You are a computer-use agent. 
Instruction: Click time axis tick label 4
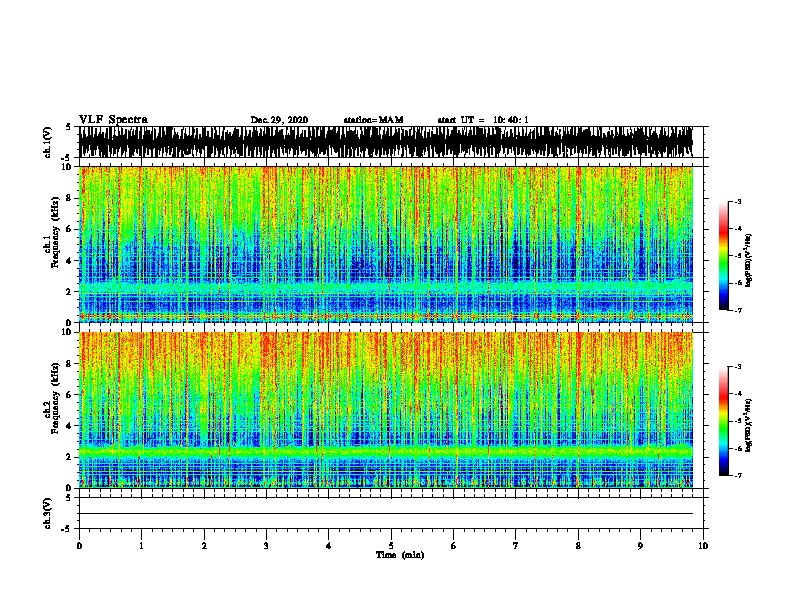click(329, 546)
